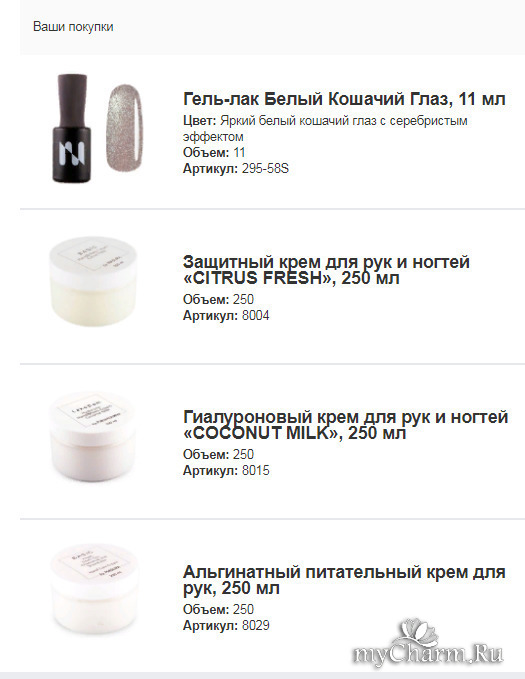525x679 pixels.
Task: Click the Ваши покупки section header
Action: tap(73, 27)
